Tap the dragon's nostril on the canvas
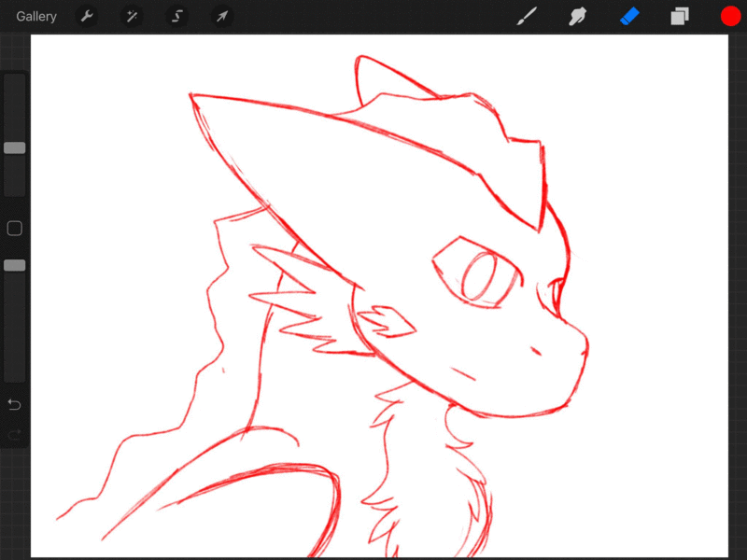Screen dimensions: 747x560 (538, 351)
